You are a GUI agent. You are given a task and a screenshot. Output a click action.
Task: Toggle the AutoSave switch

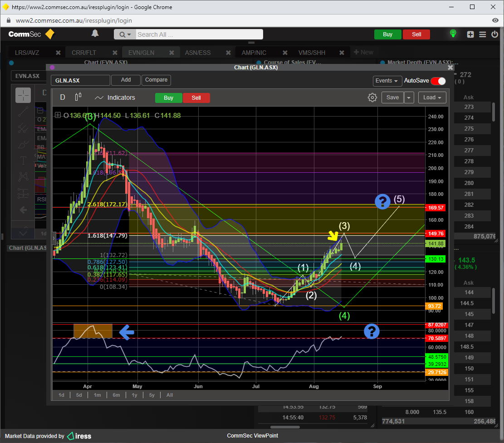(x=438, y=81)
